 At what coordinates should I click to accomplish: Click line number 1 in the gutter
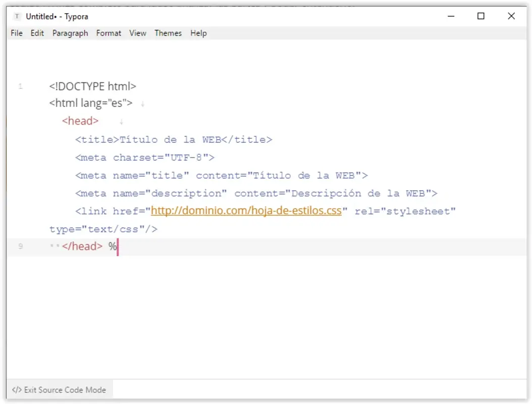pos(20,86)
